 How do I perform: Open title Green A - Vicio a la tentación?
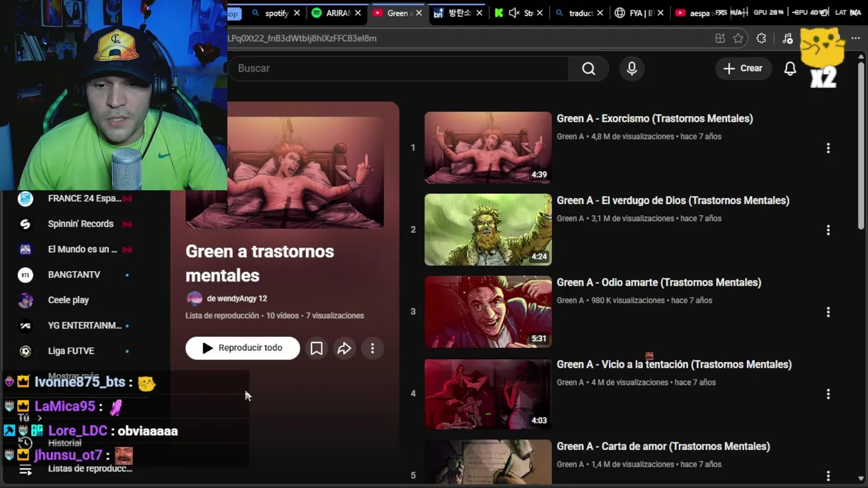(x=674, y=365)
